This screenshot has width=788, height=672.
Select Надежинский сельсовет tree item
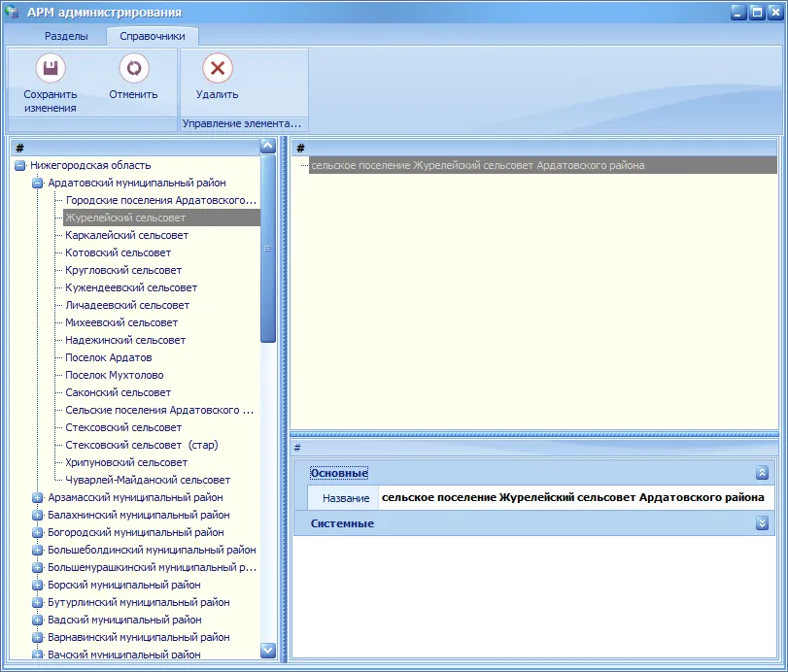(x=125, y=340)
